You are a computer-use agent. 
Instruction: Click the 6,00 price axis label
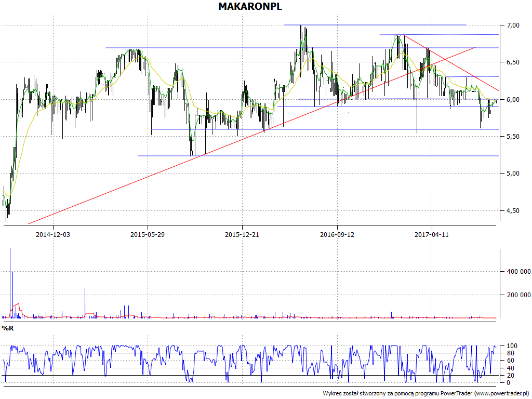[512, 99]
